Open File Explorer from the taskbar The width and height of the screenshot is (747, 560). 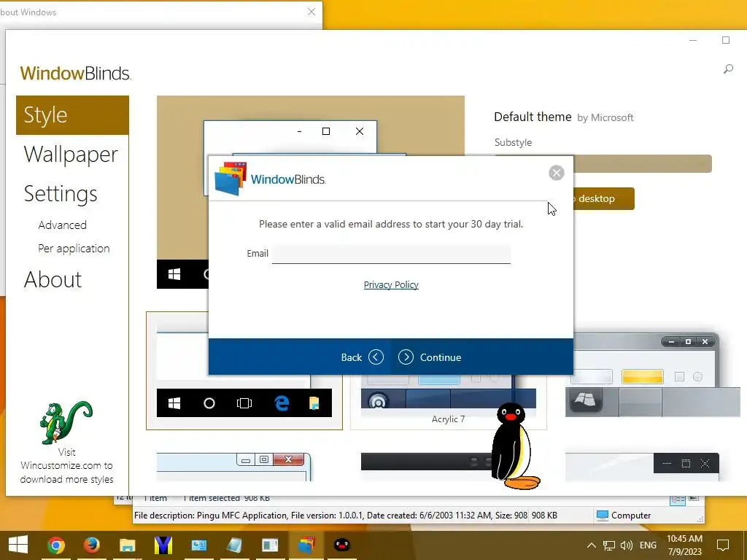click(127, 545)
